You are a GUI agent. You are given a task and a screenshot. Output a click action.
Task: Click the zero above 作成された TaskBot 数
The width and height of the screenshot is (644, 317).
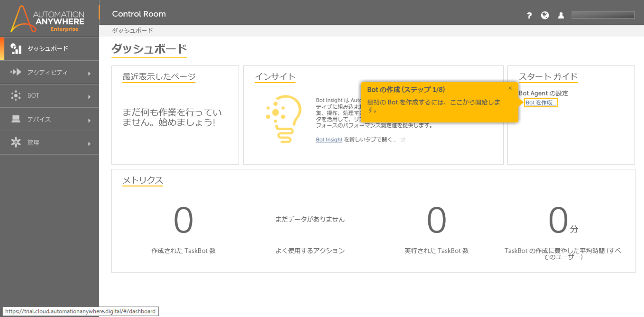[x=184, y=220]
